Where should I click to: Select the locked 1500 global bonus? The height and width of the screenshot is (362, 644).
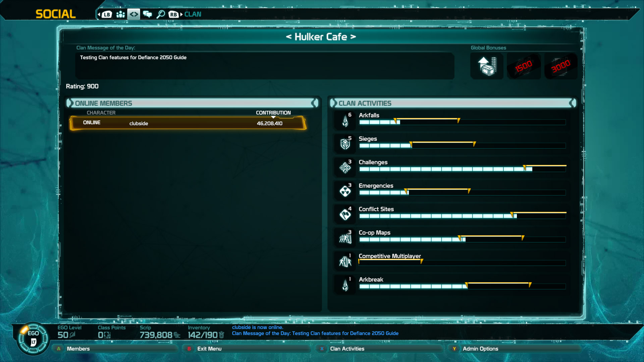[x=524, y=66]
